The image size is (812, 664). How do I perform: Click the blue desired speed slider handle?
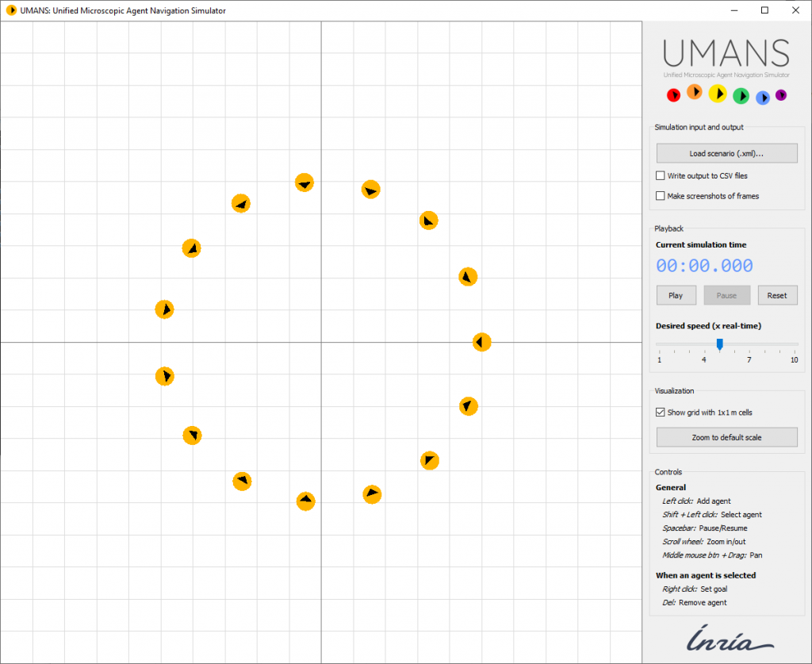point(720,344)
